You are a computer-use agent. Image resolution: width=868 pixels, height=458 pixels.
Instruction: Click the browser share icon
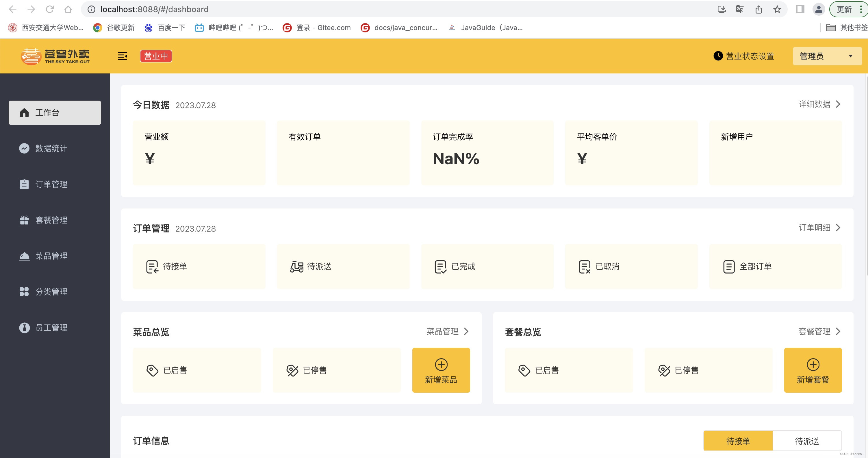(x=758, y=9)
